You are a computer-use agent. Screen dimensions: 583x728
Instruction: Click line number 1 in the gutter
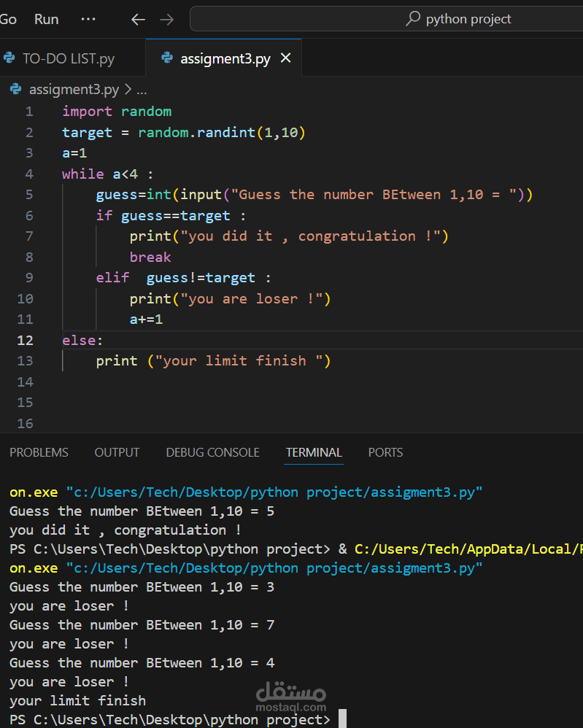(x=29, y=112)
